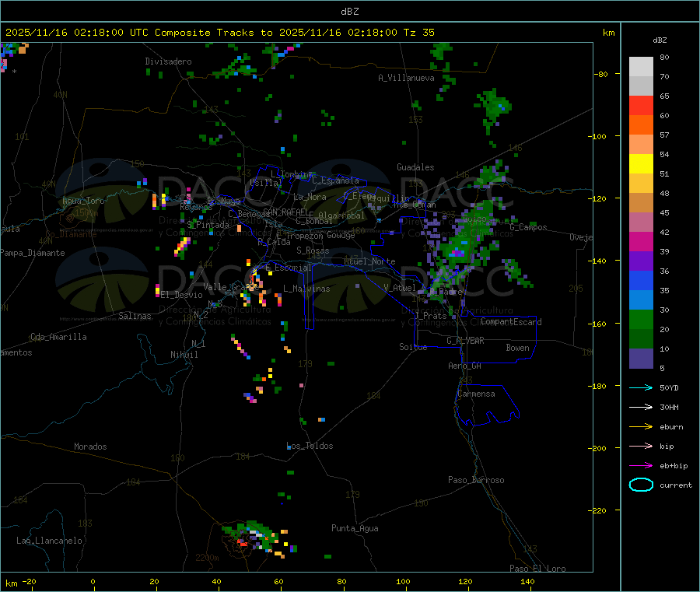Click the 'Pampa_Diamante' map label
The height and width of the screenshot is (592, 700).
click(x=32, y=253)
